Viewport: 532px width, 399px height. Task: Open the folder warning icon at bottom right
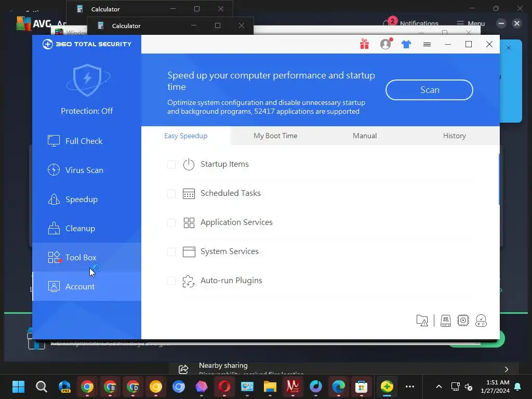pyautogui.click(x=422, y=321)
